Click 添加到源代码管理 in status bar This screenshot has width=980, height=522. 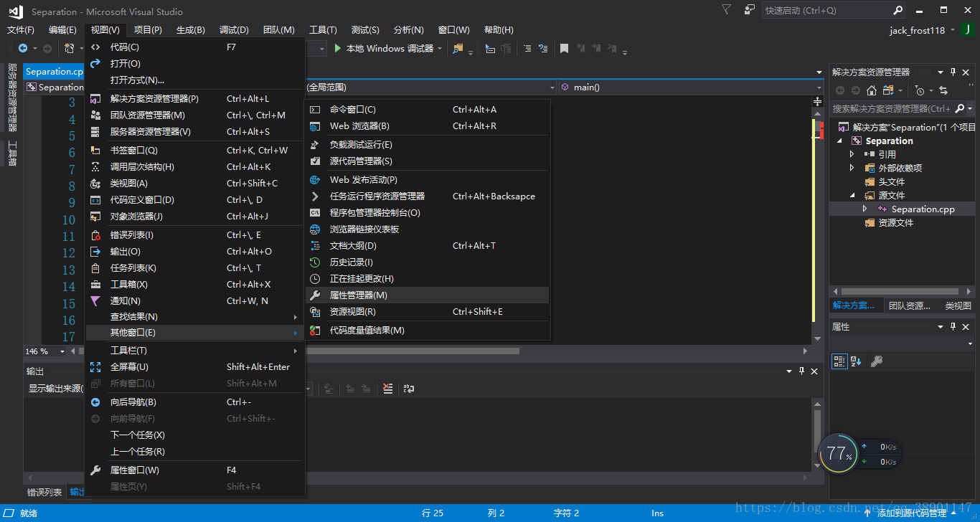click(x=911, y=513)
